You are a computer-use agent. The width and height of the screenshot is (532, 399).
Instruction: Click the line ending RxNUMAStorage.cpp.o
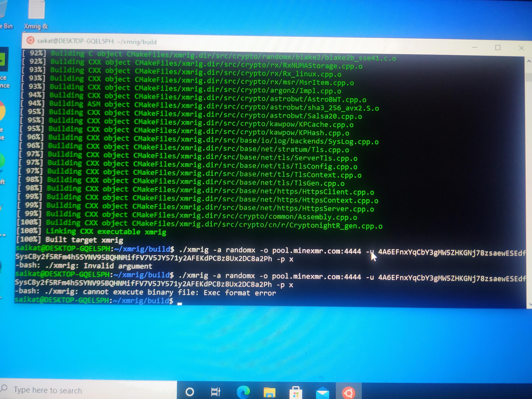(192, 64)
